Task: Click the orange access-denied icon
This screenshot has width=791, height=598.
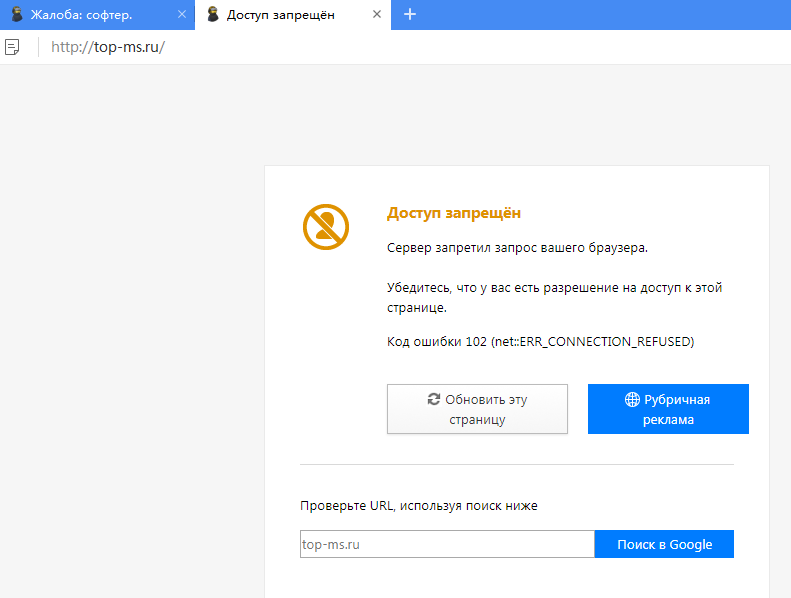Action: pyautogui.click(x=326, y=227)
